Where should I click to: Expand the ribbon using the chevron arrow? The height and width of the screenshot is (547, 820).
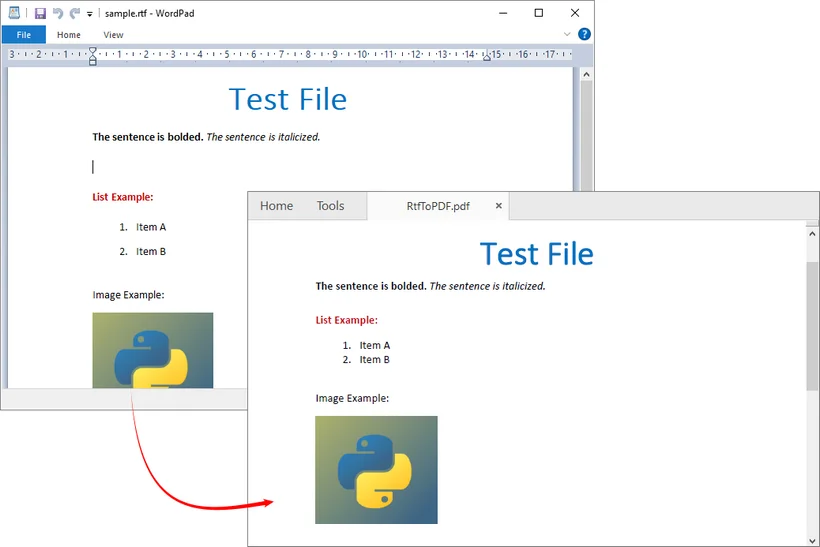(567, 35)
